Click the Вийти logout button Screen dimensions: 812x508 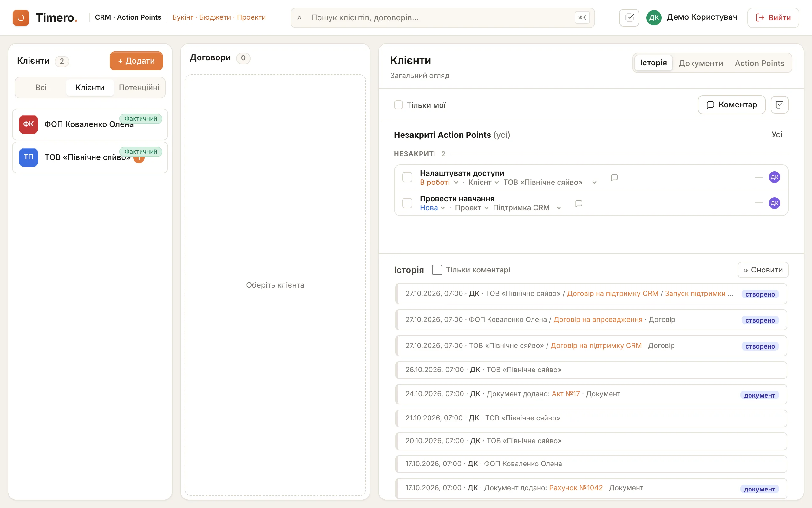pos(773,17)
